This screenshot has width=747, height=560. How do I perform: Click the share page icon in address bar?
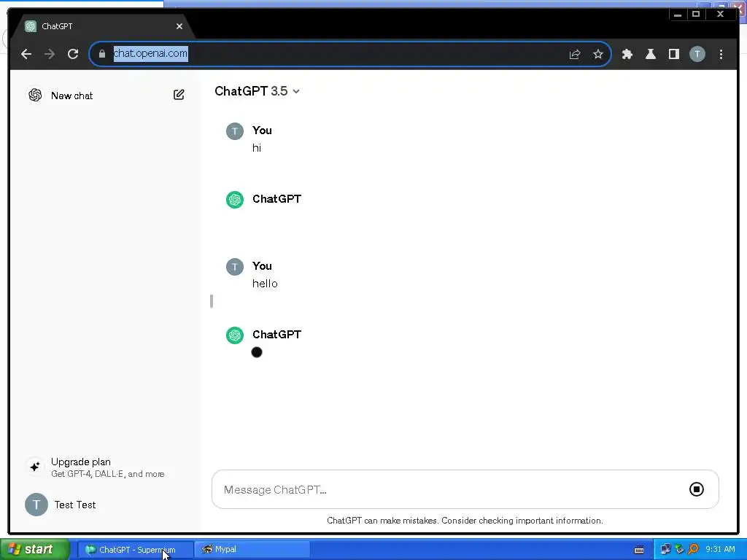tap(575, 54)
